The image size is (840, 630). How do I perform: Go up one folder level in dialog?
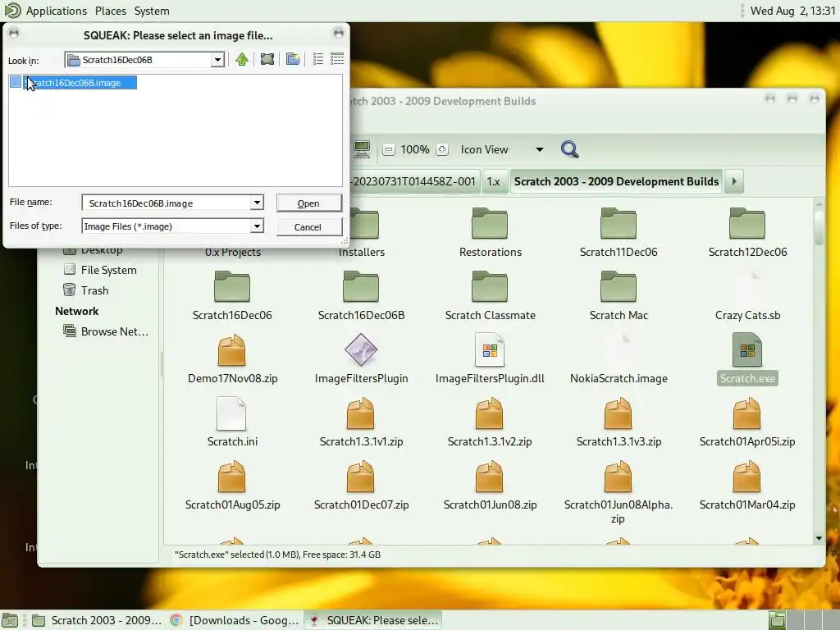[242, 59]
